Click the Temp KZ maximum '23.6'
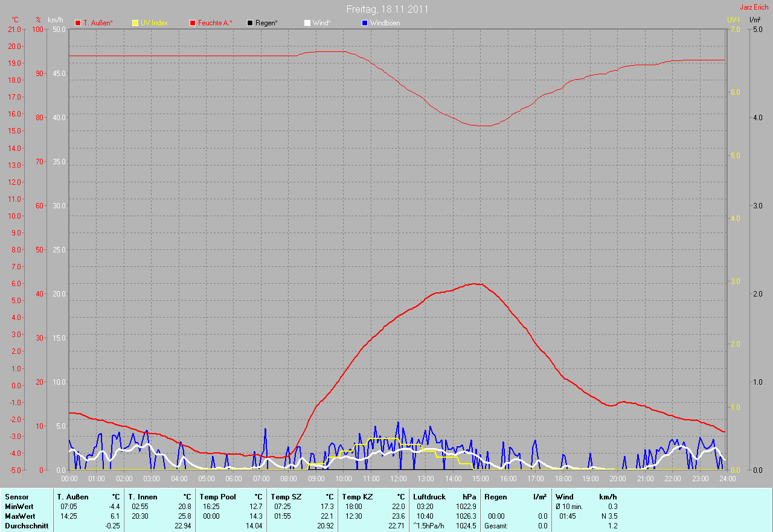This screenshot has width=773, height=532. click(399, 516)
